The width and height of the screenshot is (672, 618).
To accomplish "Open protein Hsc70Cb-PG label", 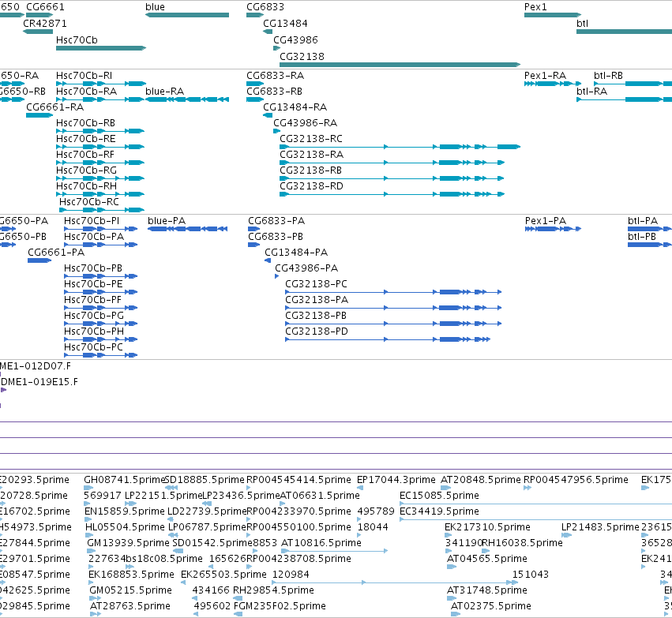I will (x=94, y=315).
